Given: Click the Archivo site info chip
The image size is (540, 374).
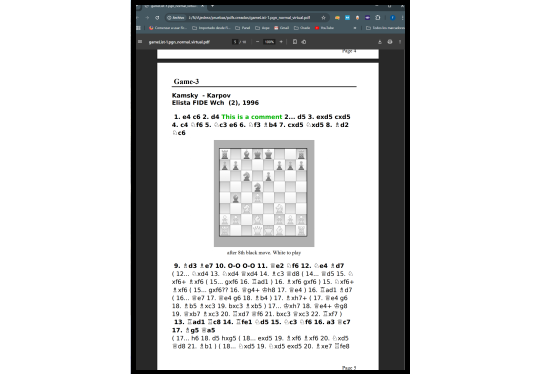Looking at the screenshot, I should coord(176,18).
